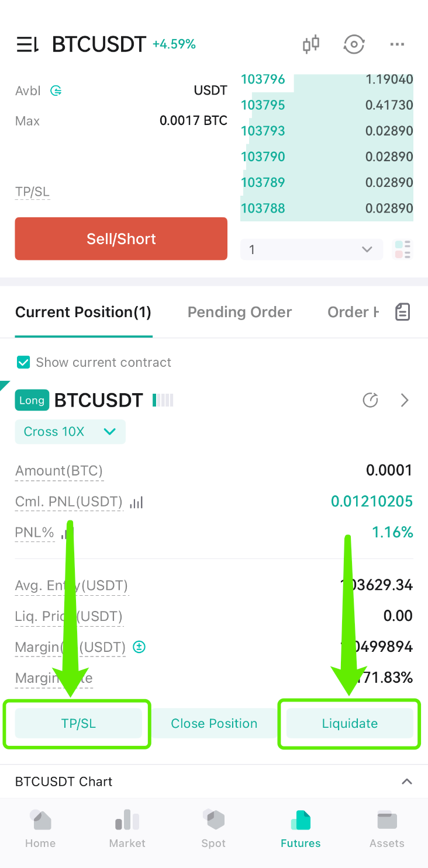Tap the red Sell/Short button

tap(121, 239)
